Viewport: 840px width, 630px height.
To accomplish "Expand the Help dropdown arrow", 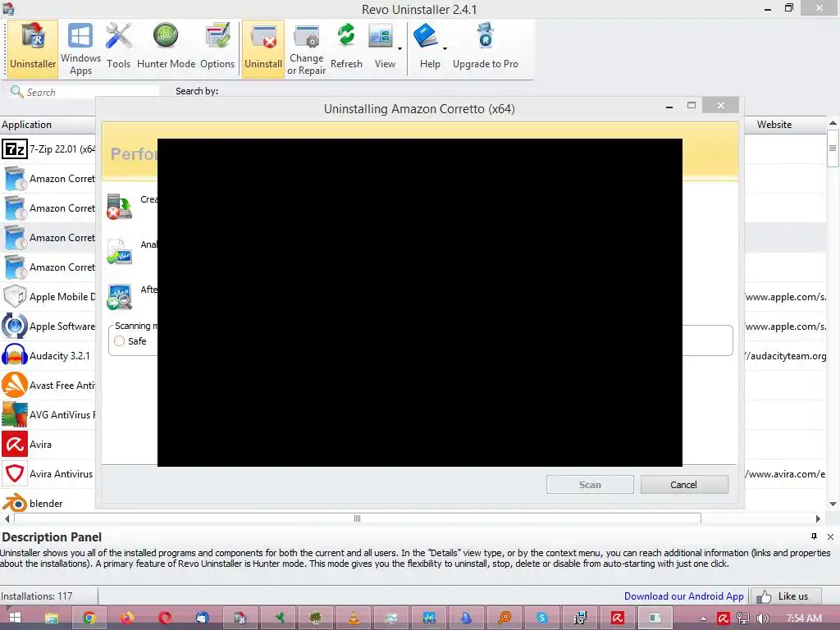I will click(445, 48).
